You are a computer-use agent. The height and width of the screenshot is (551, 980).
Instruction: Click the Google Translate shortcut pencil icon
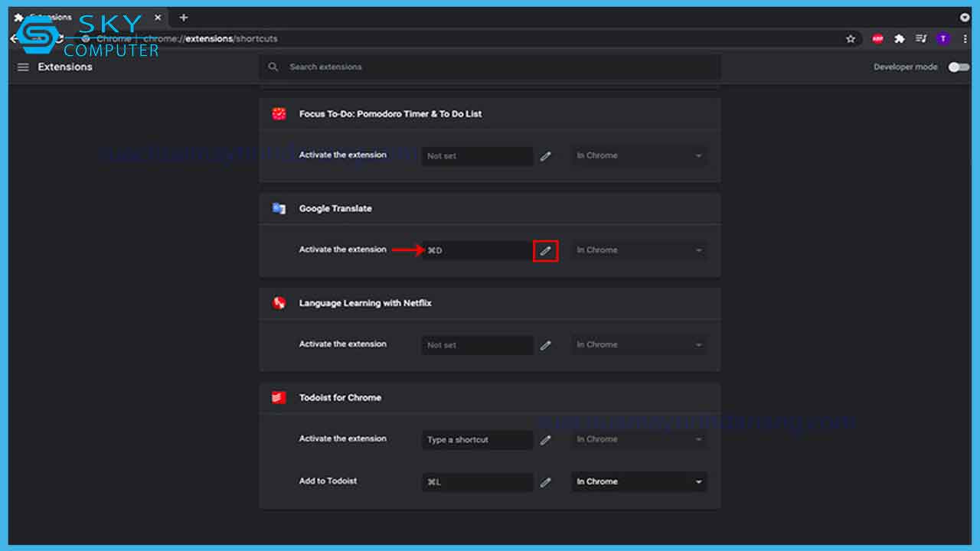pos(545,251)
